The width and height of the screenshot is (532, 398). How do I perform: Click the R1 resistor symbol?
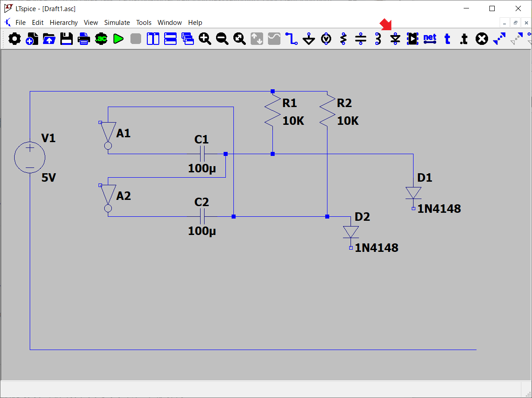click(x=272, y=111)
